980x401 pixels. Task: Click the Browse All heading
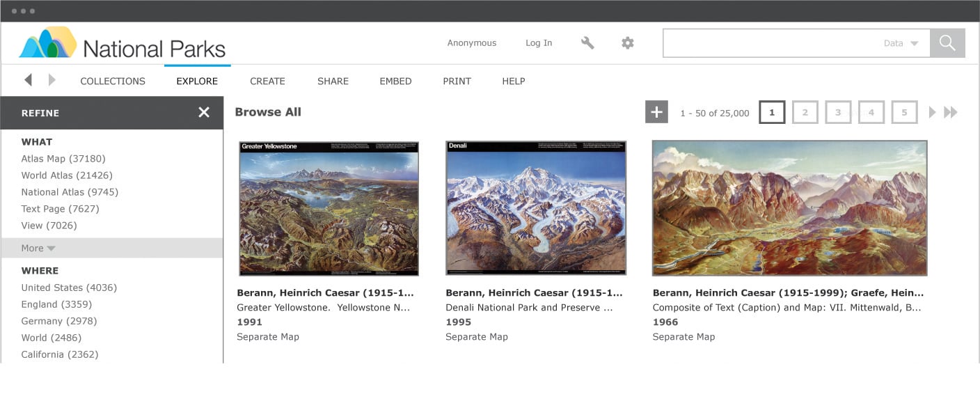point(268,112)
